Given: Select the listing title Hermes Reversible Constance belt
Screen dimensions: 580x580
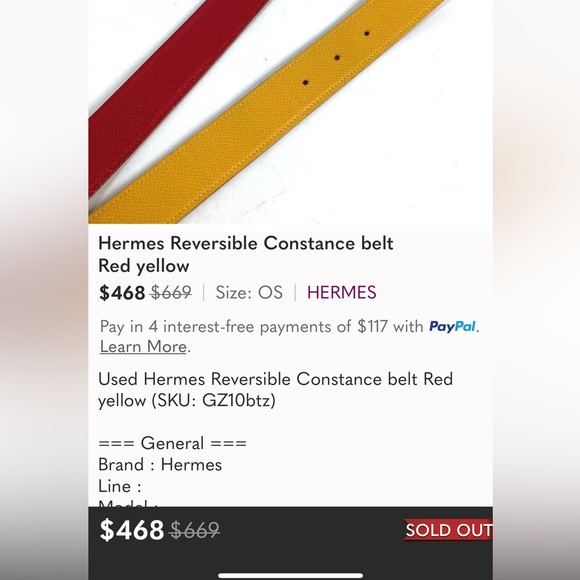Looking at the screenshot, I should 246,243.
